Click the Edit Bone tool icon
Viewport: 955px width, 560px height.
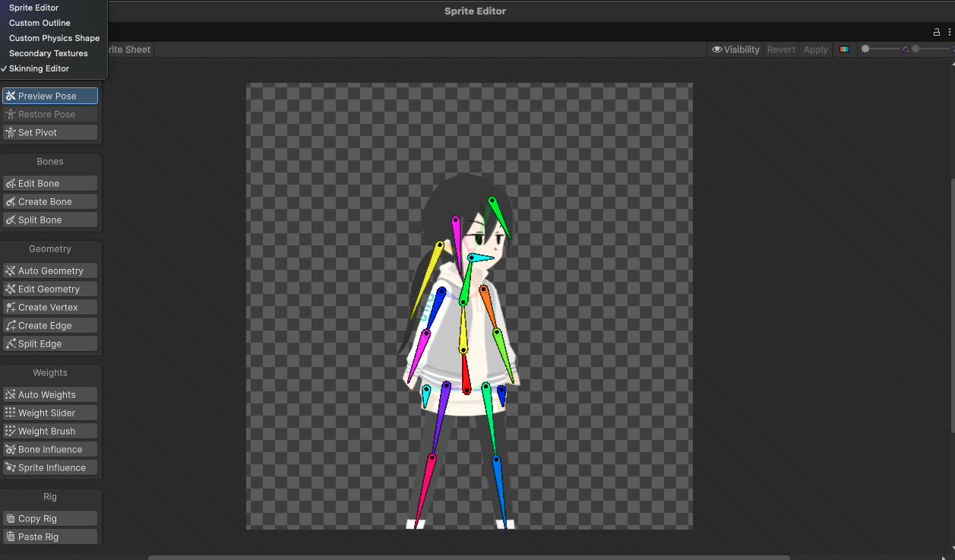(x=11, y=184)
